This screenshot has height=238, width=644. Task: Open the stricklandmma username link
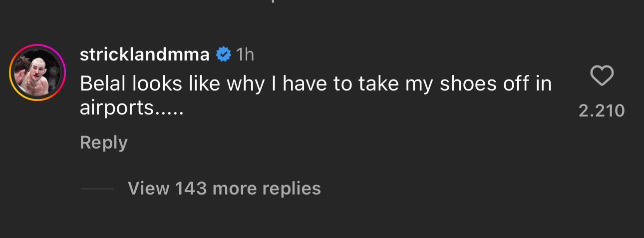coord(144,54)
